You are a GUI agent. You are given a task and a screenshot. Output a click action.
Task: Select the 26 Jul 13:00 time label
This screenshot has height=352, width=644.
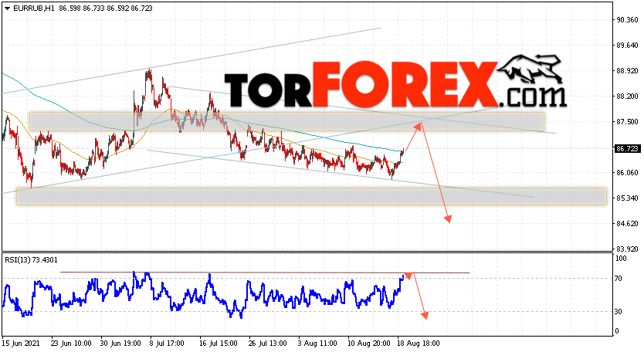tap(267, 344)
